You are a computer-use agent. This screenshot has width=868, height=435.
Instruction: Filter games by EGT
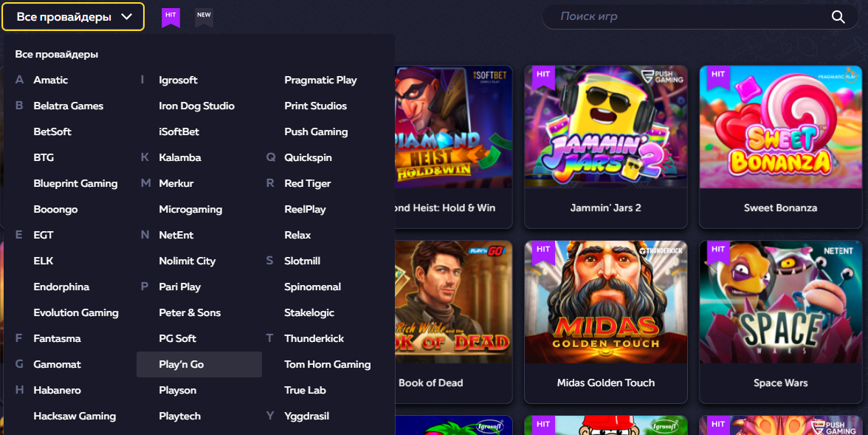tap(43, 235)
